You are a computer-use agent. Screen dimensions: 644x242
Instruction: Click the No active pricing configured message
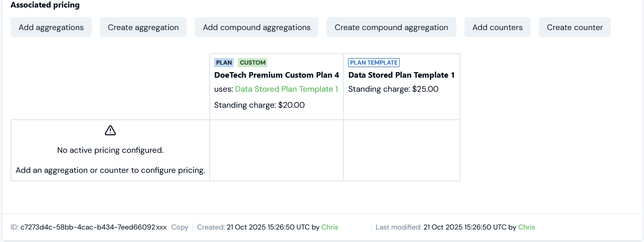(110, 150)
